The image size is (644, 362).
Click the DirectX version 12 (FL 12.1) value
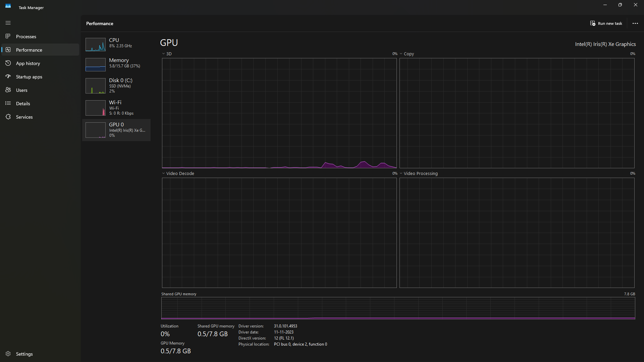284,338
